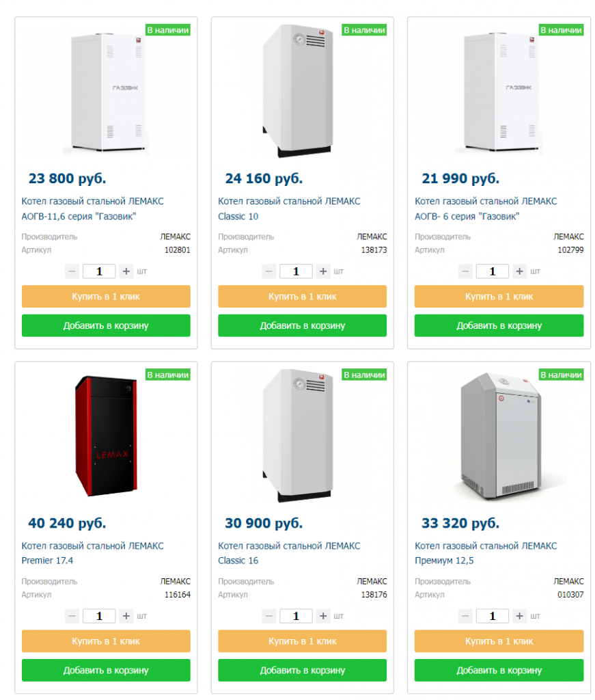The width and height of the screenshot is (595, 700).
Task: Click the red-black Premier 17.4 boiler image
Action: tap(106, 436)
